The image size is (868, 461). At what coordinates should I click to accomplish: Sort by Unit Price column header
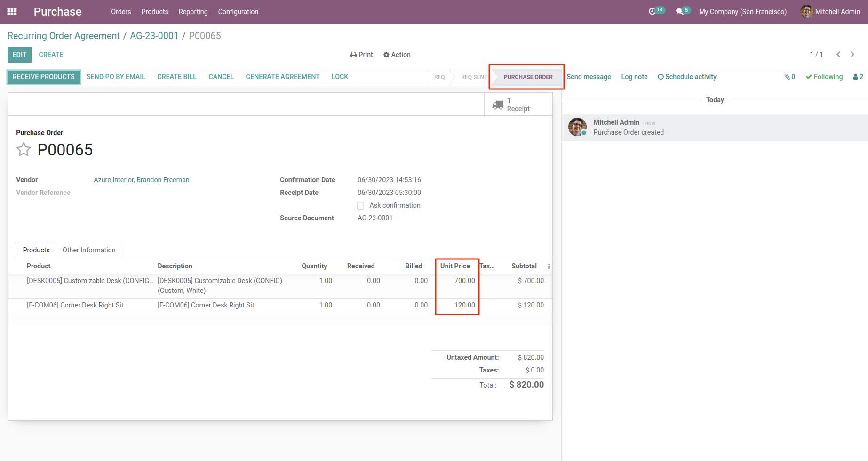pos(455,266)
